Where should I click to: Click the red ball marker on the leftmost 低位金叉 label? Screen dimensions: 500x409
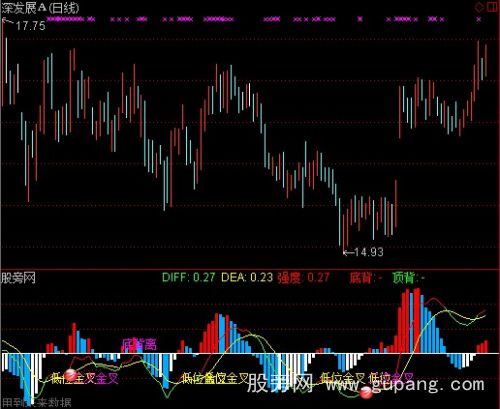tap(70, 375)
